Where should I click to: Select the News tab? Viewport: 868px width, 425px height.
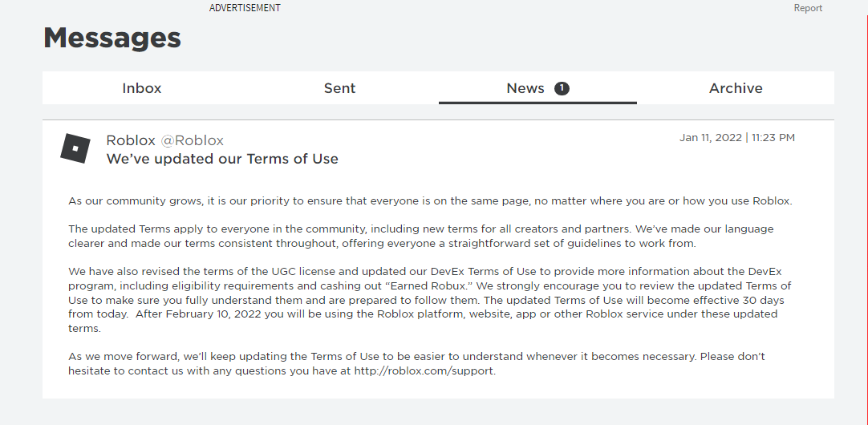tap(537, 88)
